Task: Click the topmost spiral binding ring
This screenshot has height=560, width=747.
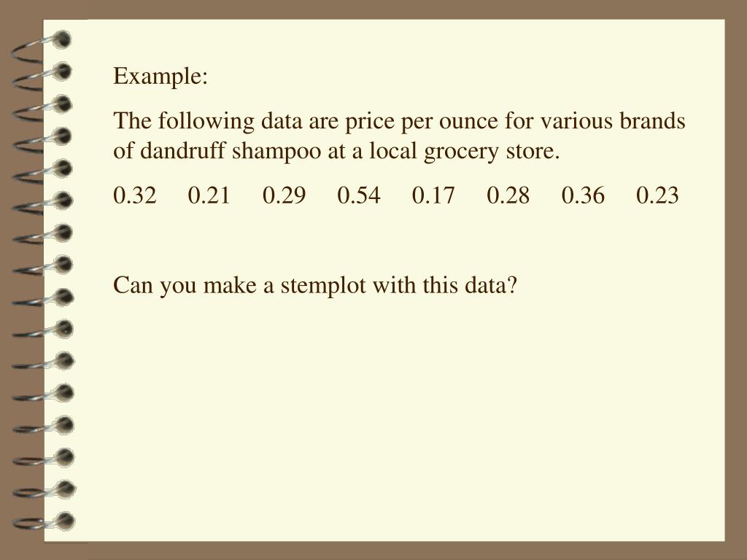Action: click(x=41, y=47)
